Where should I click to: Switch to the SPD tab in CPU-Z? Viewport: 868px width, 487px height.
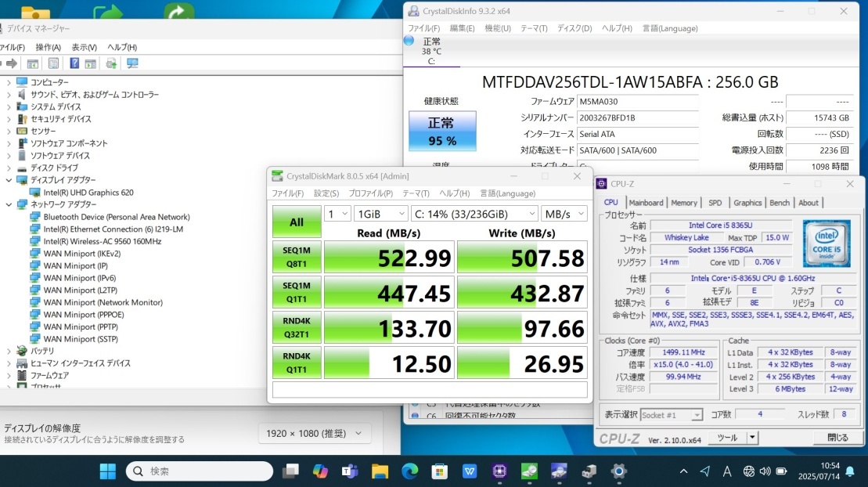point(715,203)
